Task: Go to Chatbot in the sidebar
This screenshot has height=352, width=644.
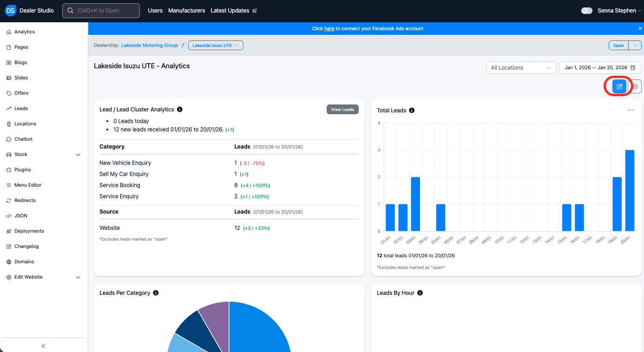Action: coord(23,139)
